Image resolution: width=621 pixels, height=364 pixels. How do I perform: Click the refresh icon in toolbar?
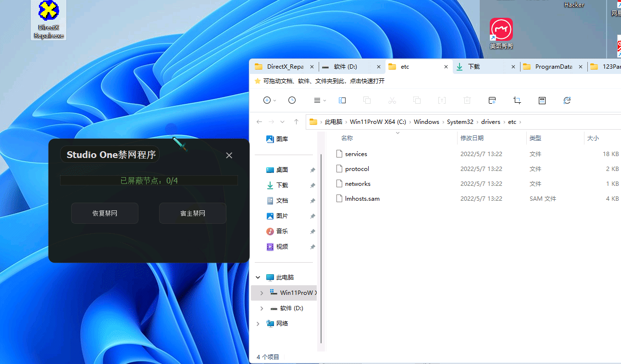(x=567, y=100)
